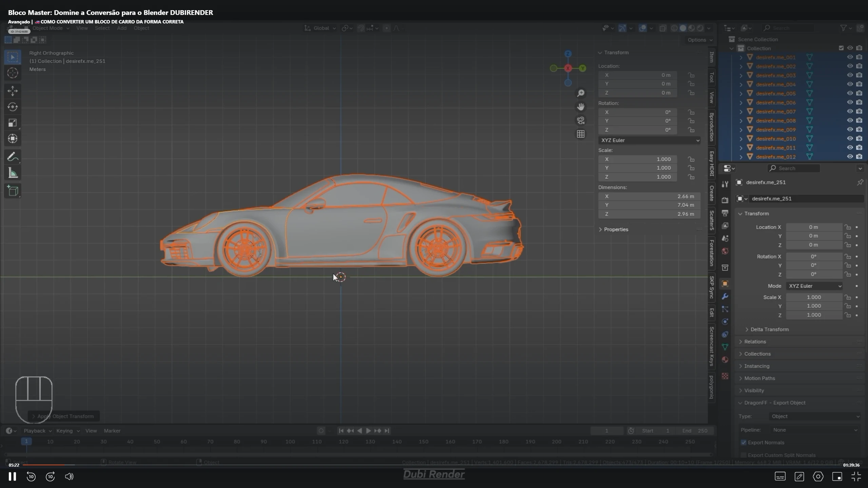This screenshot has width=868, height=488.
Task: Toggle Export Normals checkbox
Action: pyautogui.click(x=744, y=443)
